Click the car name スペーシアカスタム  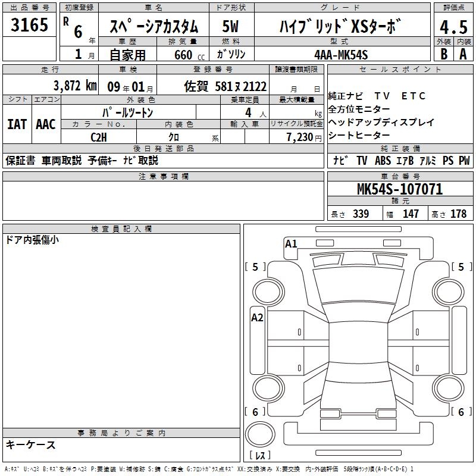154,26
